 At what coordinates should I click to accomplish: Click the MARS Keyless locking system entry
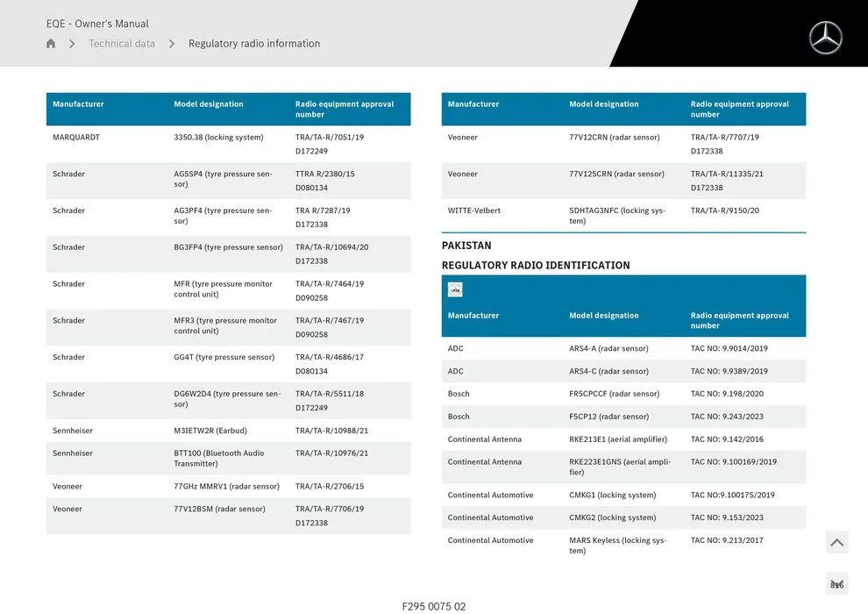617,546
